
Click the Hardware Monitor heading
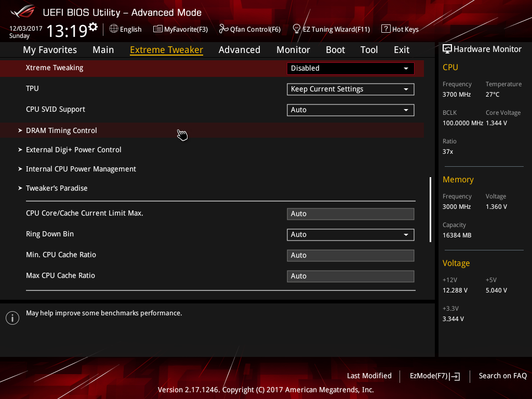pos(487,49)
